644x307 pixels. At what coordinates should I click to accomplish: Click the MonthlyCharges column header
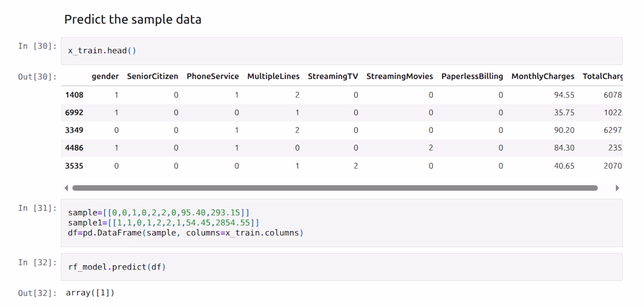[x=543, y=76]
